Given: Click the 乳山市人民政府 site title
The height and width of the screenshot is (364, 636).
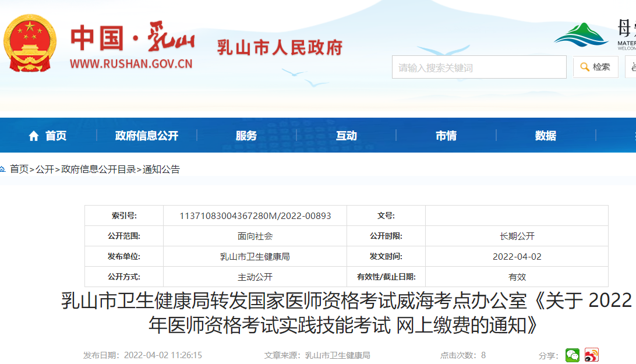Looking at the screenshot, I should click(x=280, y=47).
